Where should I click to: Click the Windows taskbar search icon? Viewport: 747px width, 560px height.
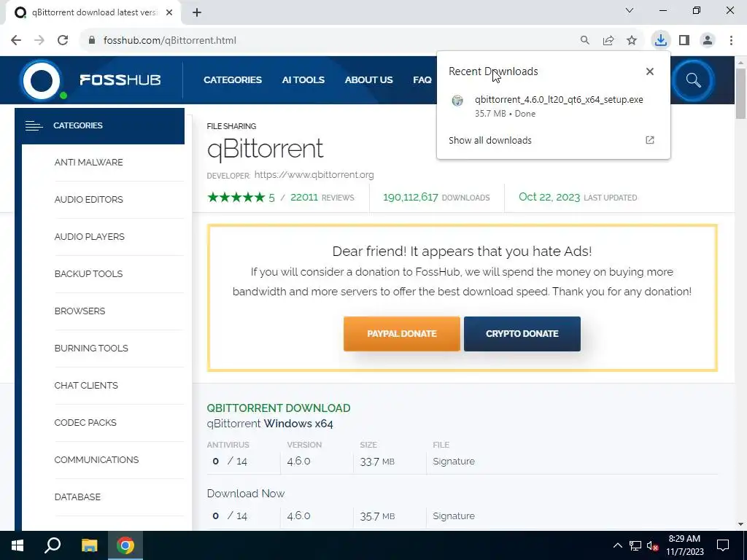tap(53, 545)
